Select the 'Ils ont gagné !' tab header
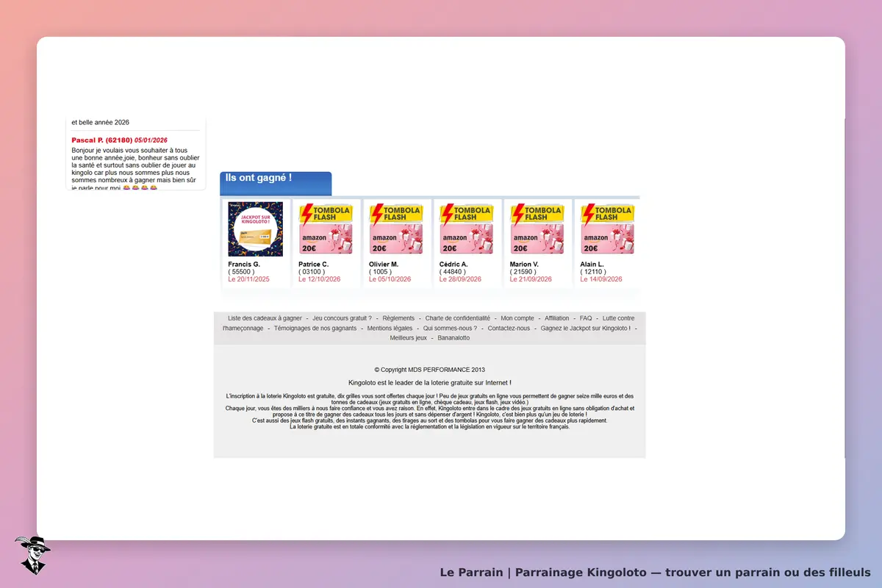The height and width of the screenshot is (588, 882). (276, 183)
